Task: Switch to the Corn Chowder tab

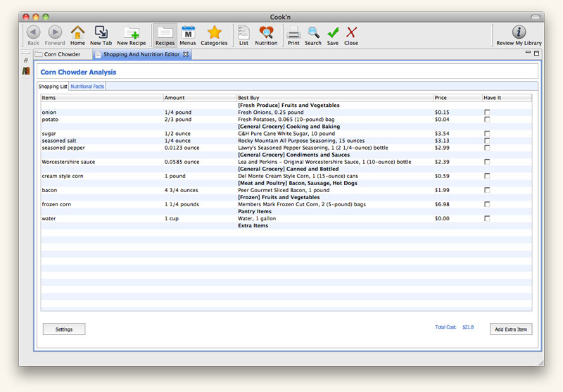Action: (63, 54)
